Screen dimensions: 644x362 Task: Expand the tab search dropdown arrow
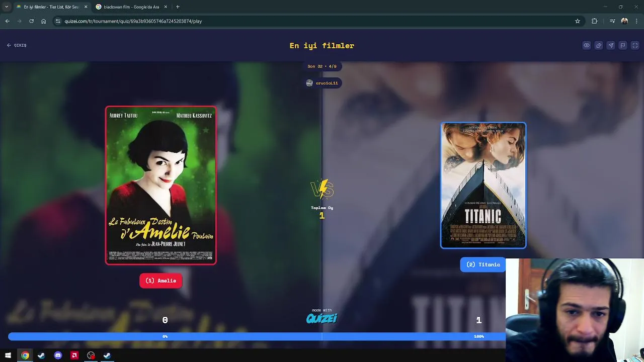pos(7,7)
